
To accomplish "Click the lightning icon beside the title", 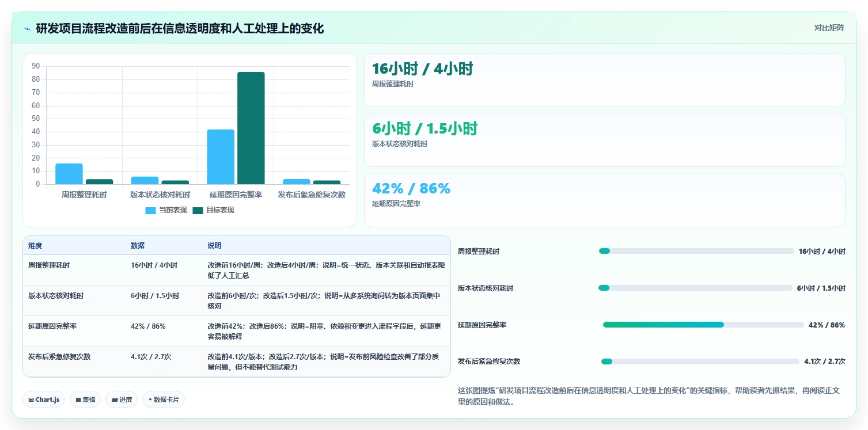I will [x=28, y=29].
